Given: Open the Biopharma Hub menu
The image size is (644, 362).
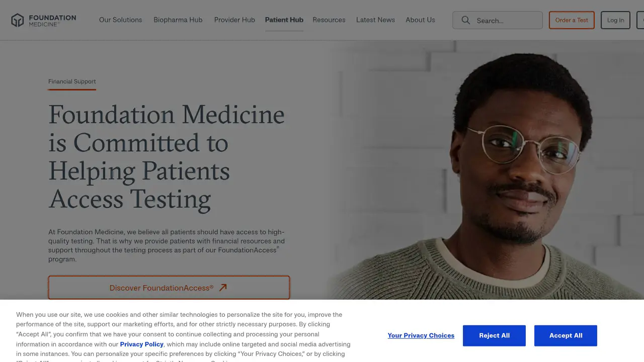Looking at the screenshot, I should (178, 20).
